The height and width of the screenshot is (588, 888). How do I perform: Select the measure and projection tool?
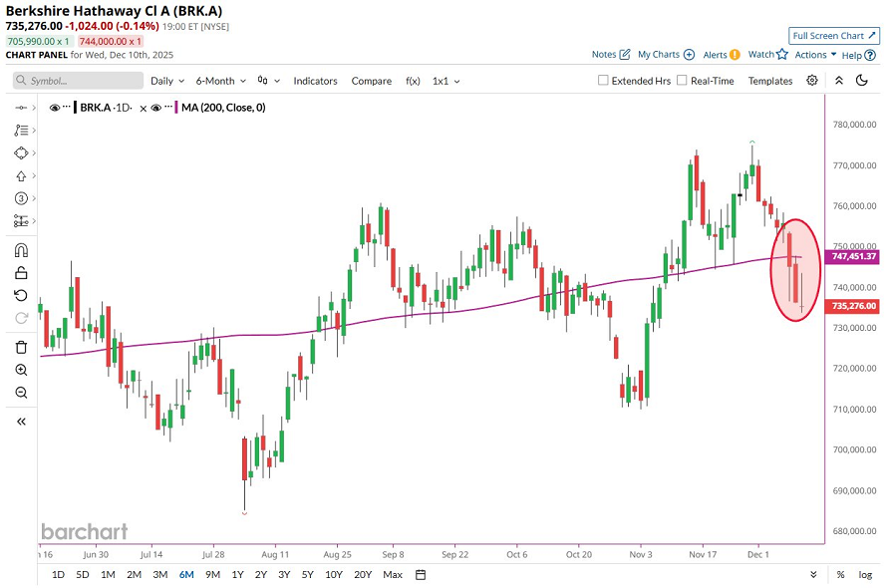(21, 221)
